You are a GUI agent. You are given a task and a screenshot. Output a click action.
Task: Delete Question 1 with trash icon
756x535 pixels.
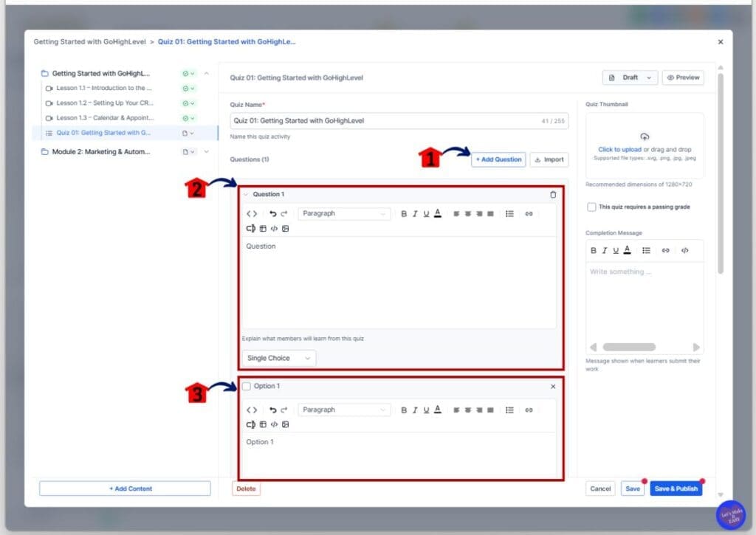(553, 195)
